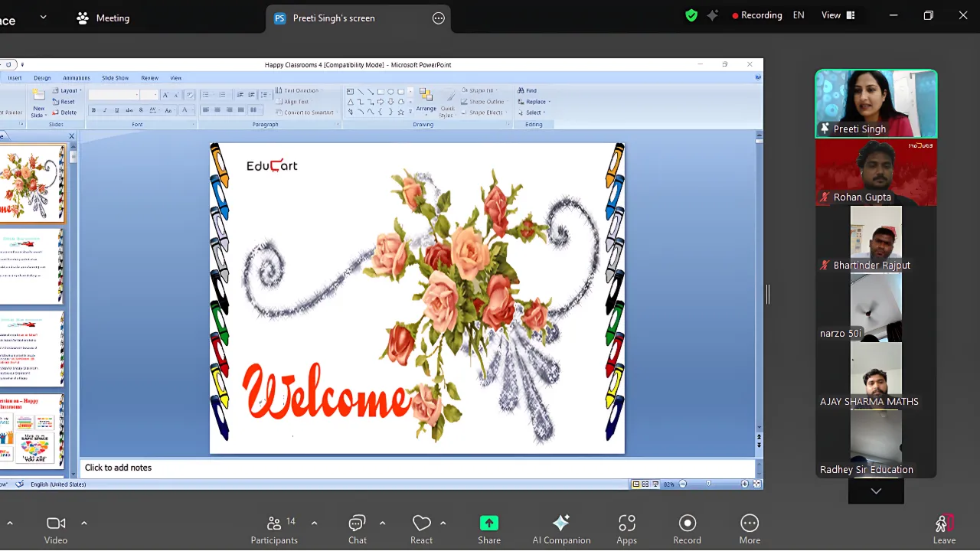Click the Bullets list icon

pos(206,95)
